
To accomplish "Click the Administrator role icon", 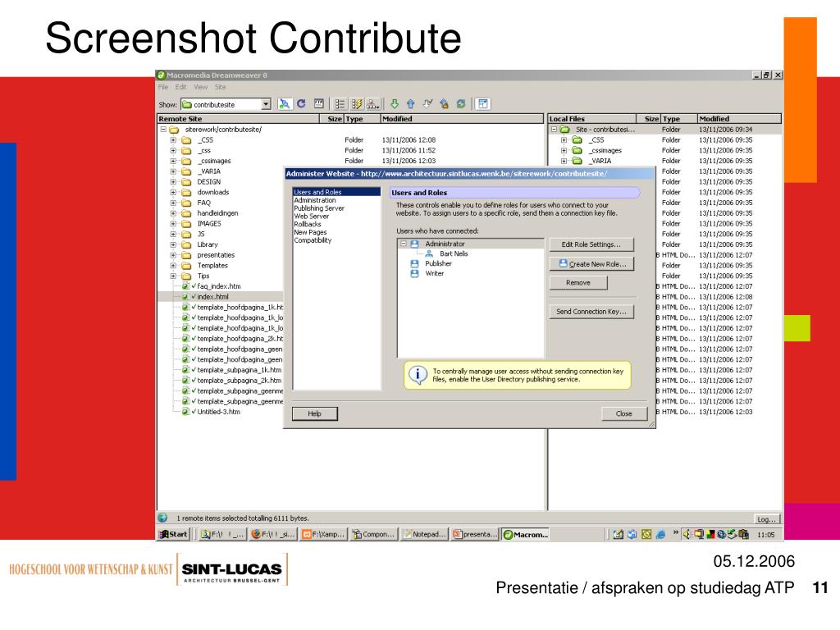I will [414, 244].
